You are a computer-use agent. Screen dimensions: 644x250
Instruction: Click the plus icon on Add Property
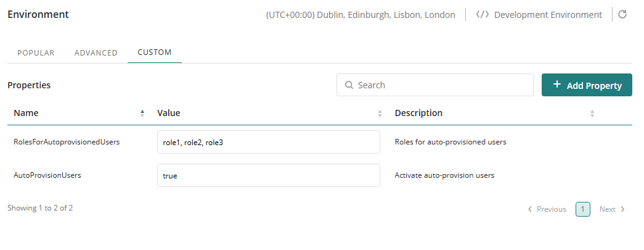point(556,85)
